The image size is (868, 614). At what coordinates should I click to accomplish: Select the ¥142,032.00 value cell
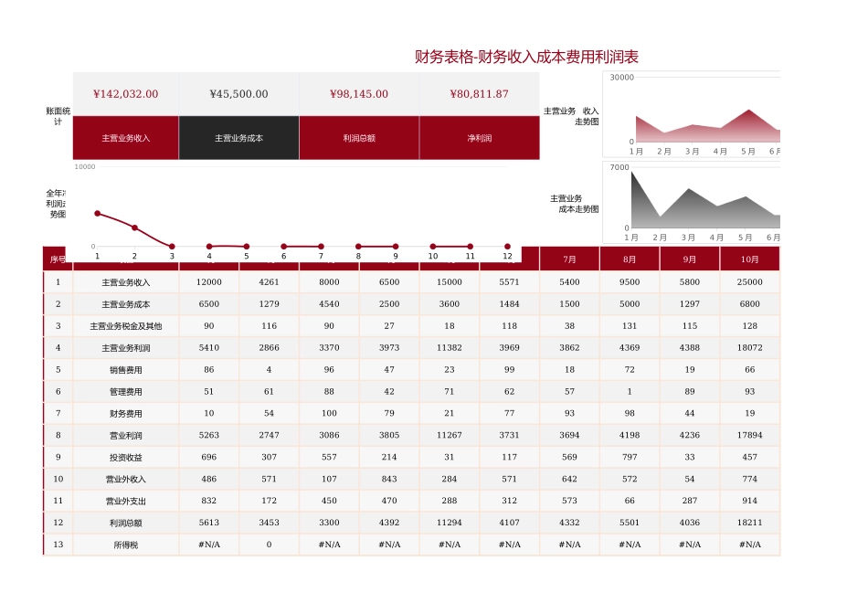point(125,93)
